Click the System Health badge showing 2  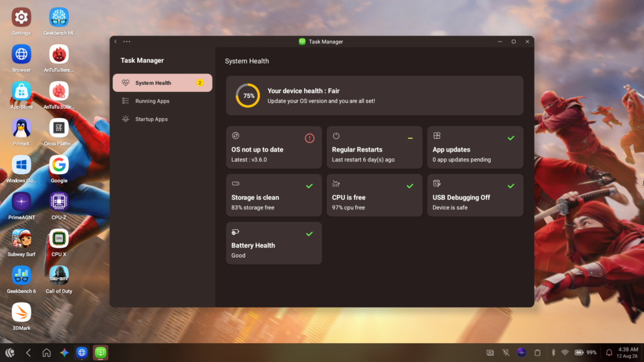[x=200, y=83]
